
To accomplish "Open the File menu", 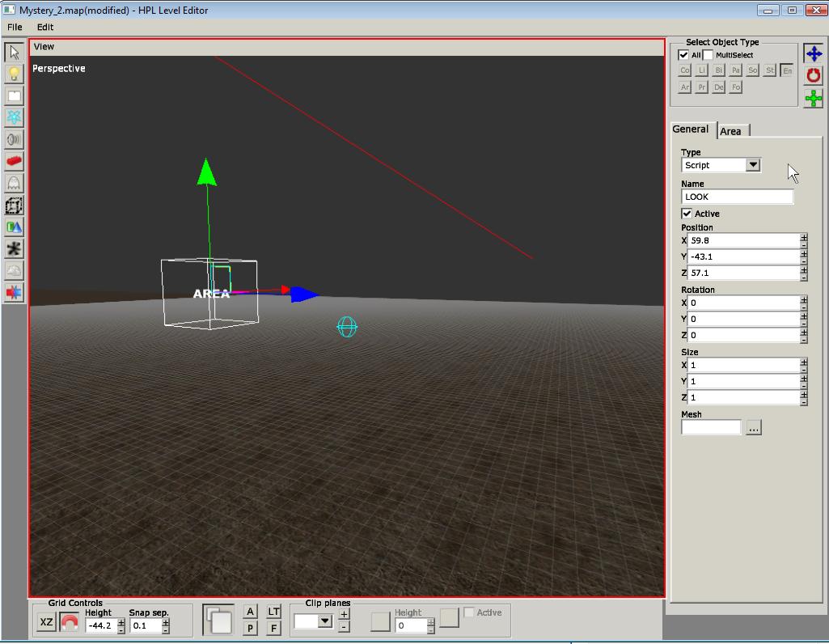I will (15, 27).
